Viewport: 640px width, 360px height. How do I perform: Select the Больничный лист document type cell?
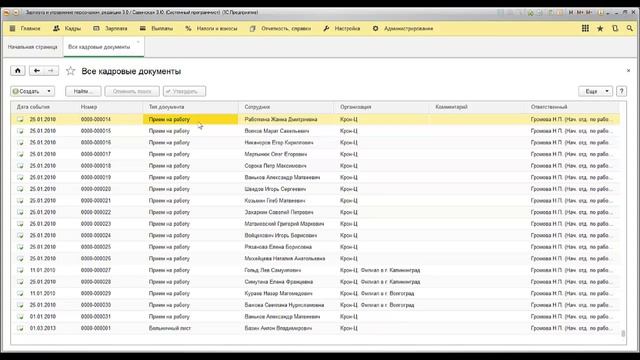click(170, 328)
